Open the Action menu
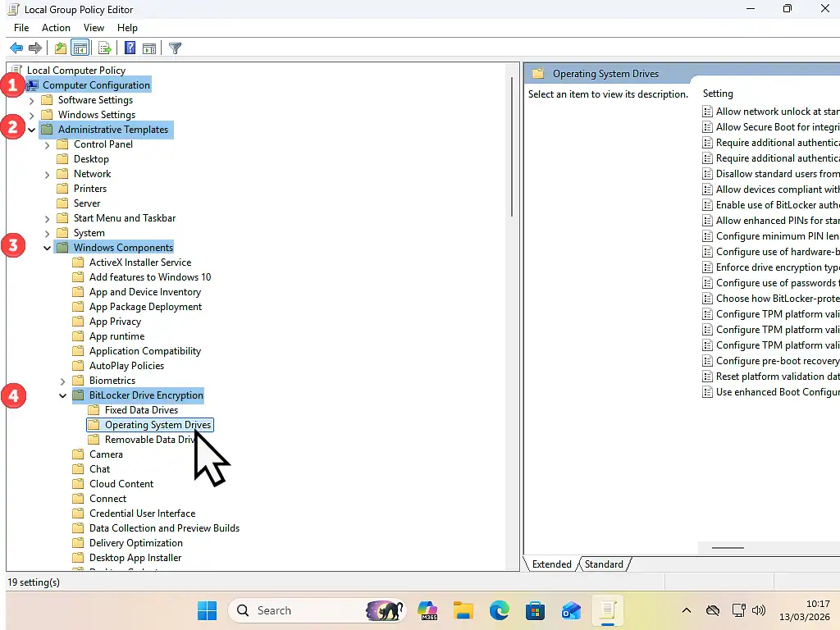Screen dimensions: 840x630 56,27
